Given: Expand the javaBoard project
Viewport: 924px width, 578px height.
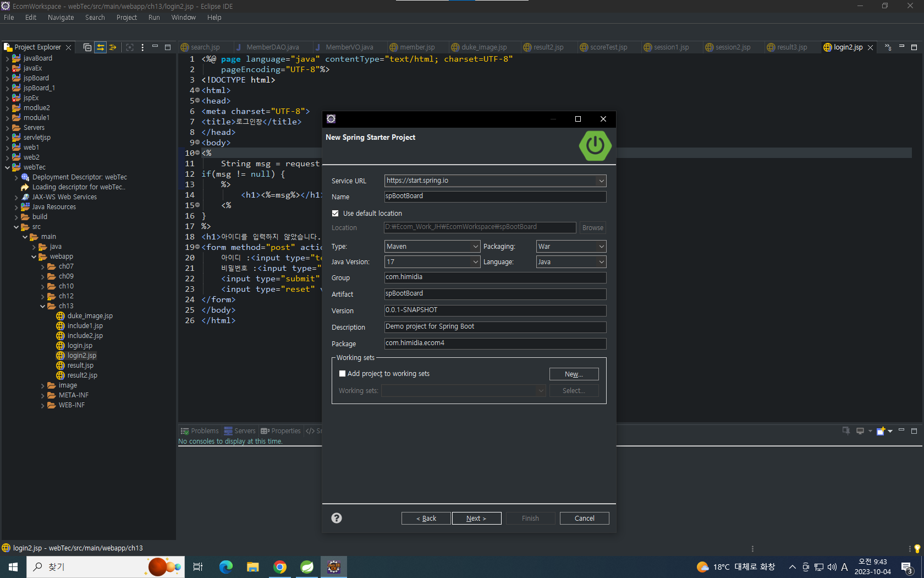Looking at the screenshot, I should click(7, 58).
